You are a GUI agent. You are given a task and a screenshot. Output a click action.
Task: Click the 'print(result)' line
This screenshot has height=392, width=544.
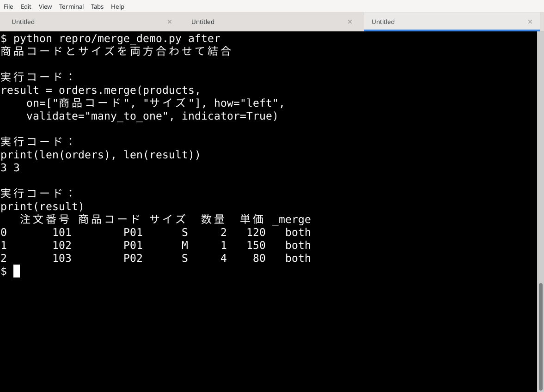coord(43,206)
